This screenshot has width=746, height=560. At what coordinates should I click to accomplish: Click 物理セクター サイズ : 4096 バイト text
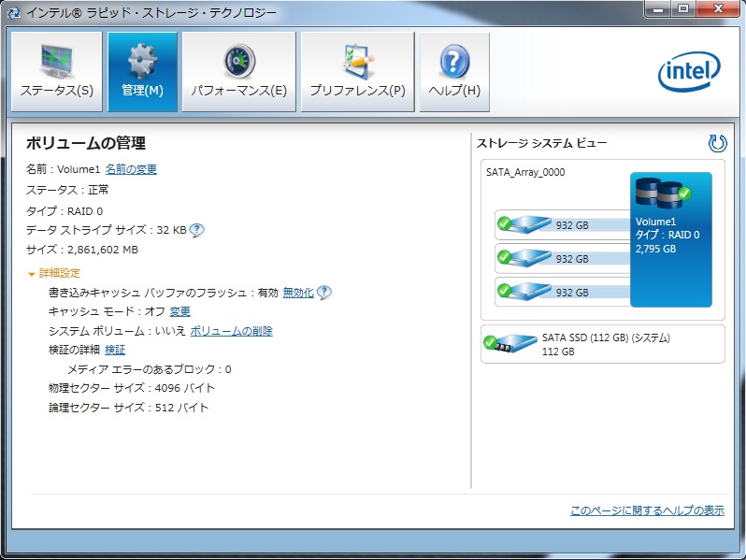click(132, 388)
